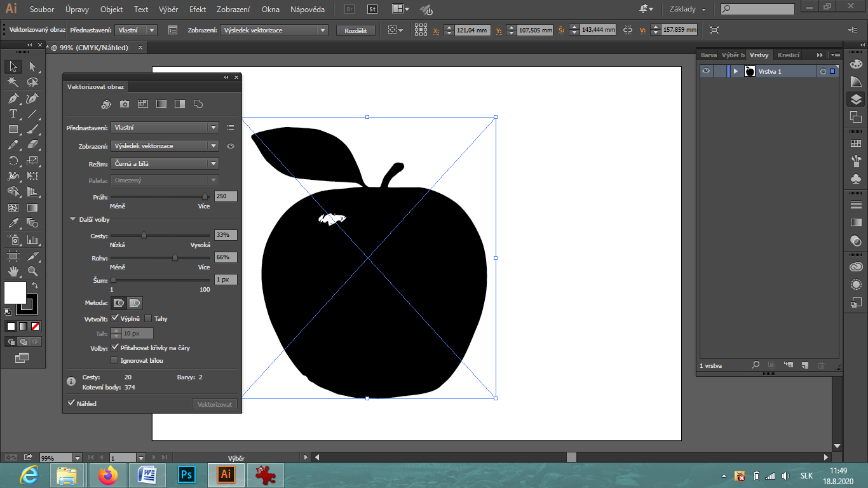Collapse the Další volby section
The image size is (868, 488).
72,220
